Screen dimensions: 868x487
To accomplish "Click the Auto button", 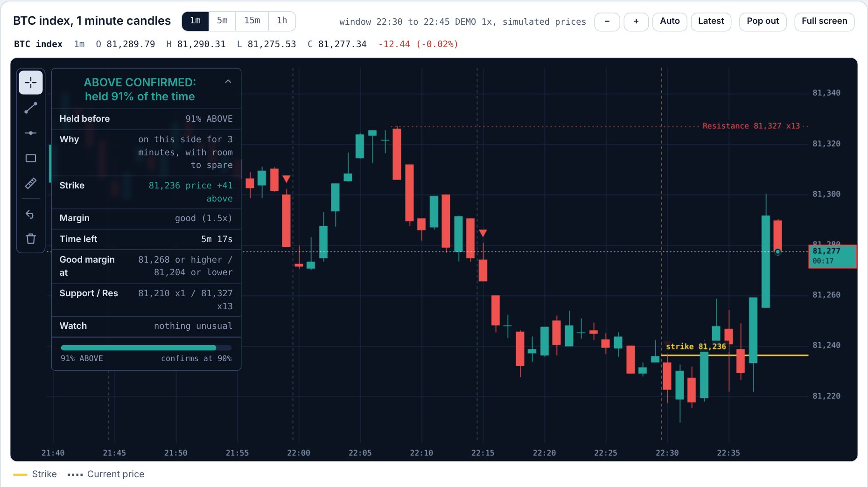I will pyautogui.click(x=670, y=21).
